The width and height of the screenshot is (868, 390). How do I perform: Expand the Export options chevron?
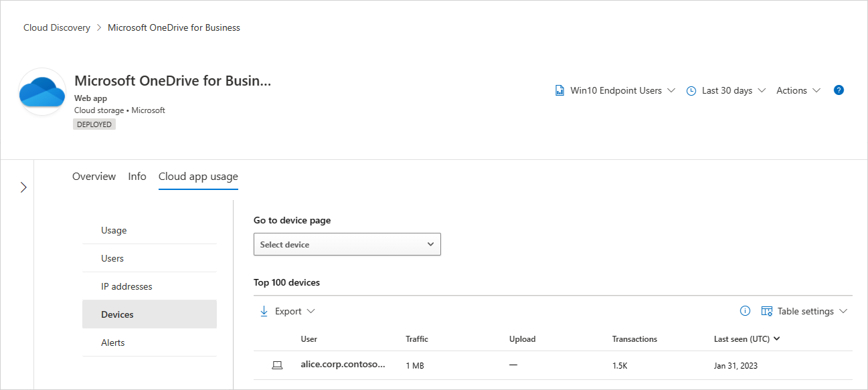pos(309,311)
